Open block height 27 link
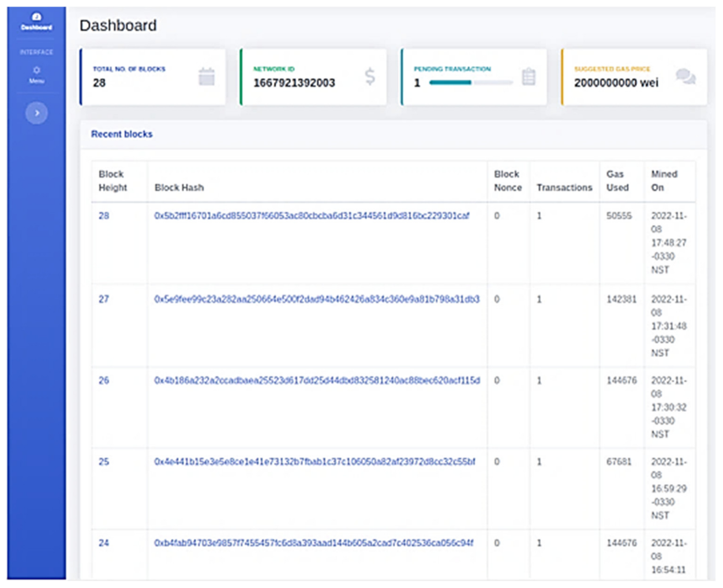The width and height of the screenshot is (723, 588). [x=104, y=299]
